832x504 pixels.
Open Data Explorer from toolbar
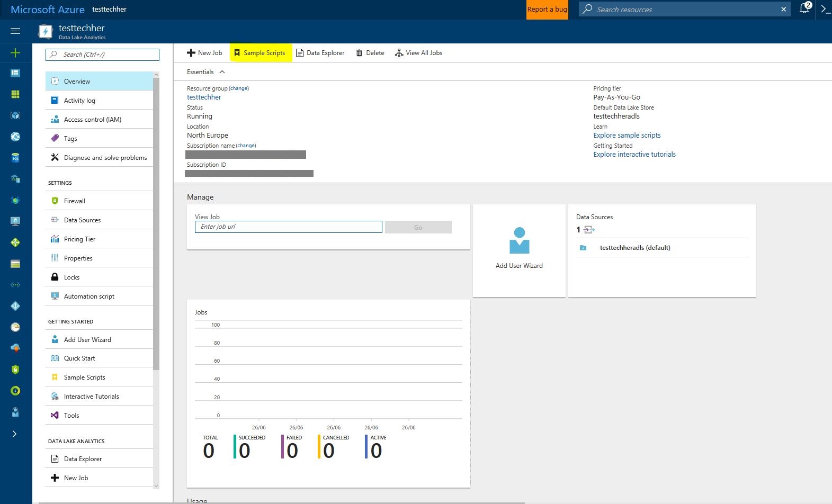pos(320,53)
